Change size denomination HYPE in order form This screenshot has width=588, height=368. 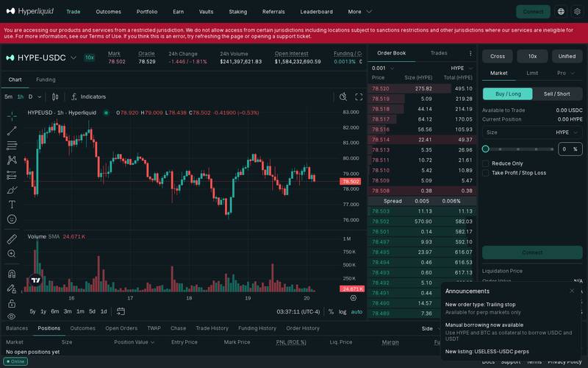click(x=567, y=132)
